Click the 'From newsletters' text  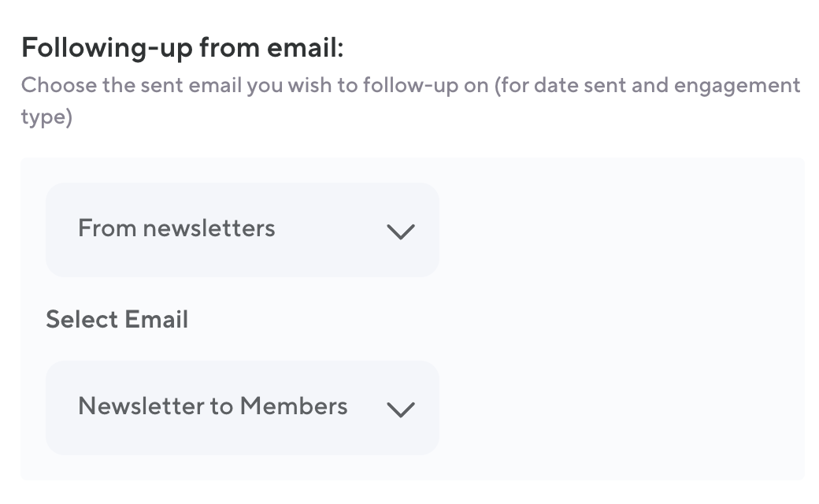[x=176, y=228]
